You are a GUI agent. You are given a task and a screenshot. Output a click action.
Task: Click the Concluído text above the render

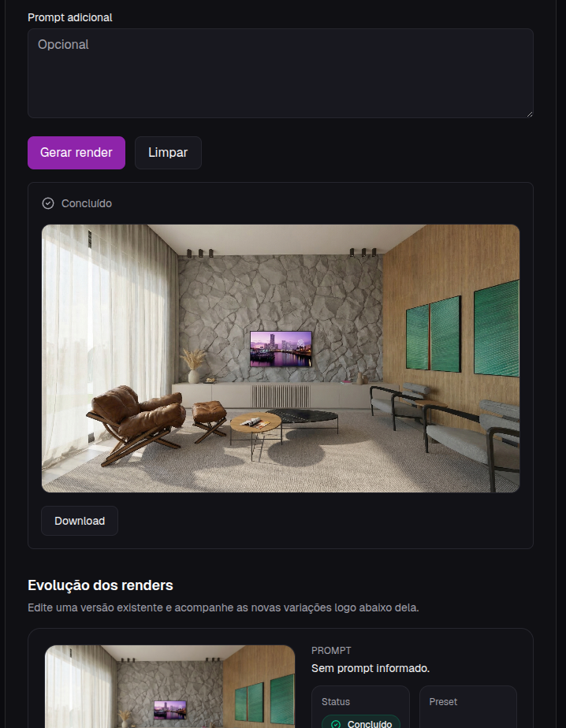tap(87, 203)
